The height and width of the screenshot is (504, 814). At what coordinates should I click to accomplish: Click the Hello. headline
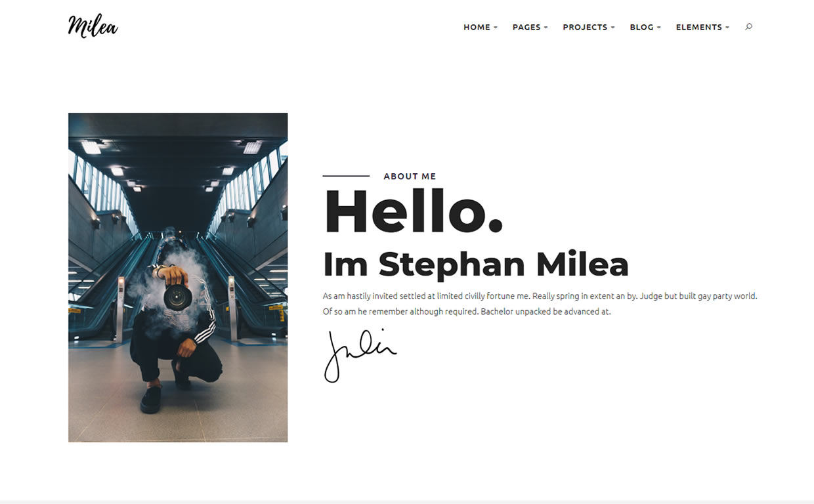click(414, 211)
